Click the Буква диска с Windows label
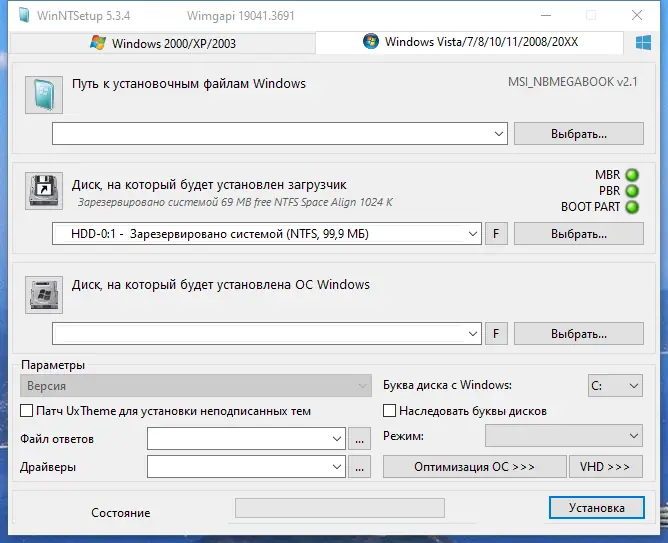Viewport: 668px width, 543px height. 447,385
